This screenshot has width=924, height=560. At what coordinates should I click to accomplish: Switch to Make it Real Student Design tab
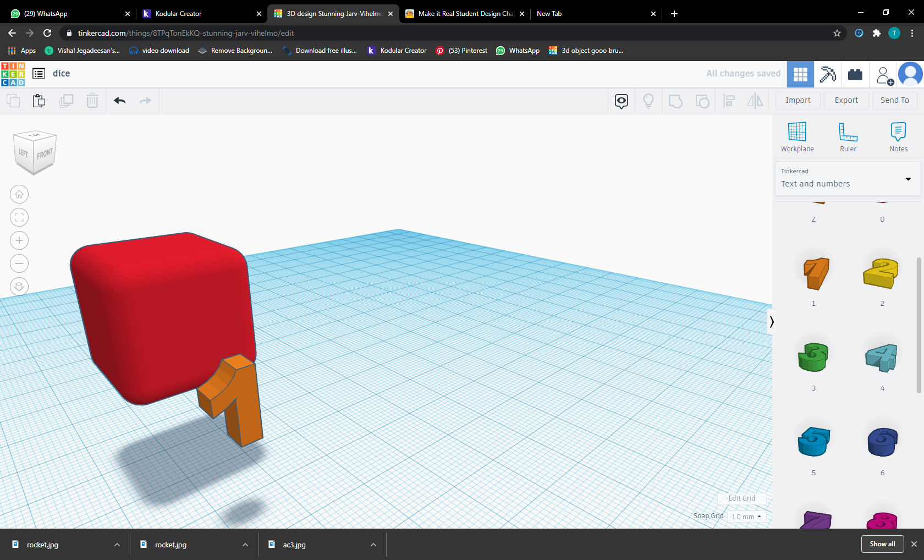[x=465, y=14]
